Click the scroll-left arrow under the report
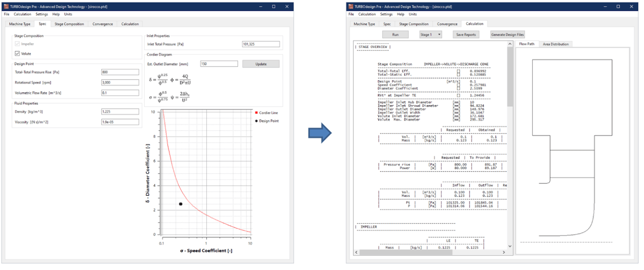This screenshot has width=644, height=270. [356, 252]
